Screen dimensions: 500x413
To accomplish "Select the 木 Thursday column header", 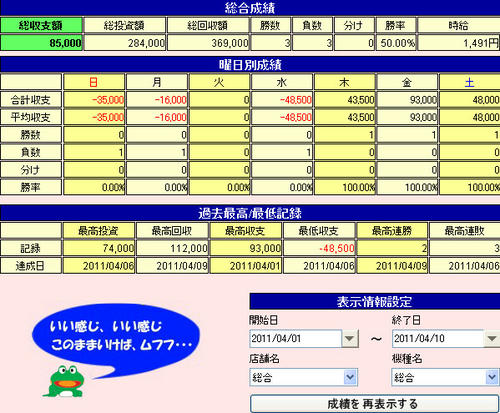I will 345,82.
